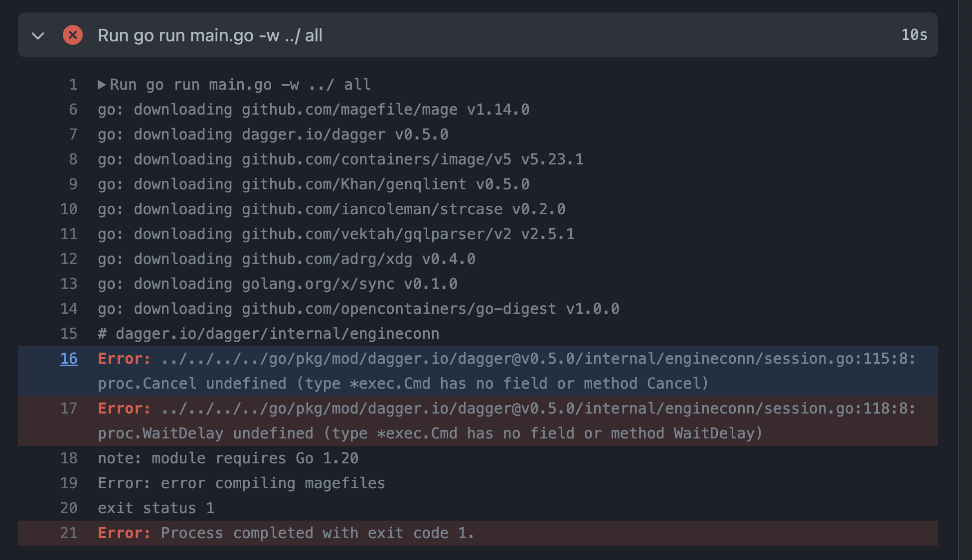The width and height of the screenshot is (972, 560).
Task: Click line number 1 in the gutter
Action: [x=74, y=84]
